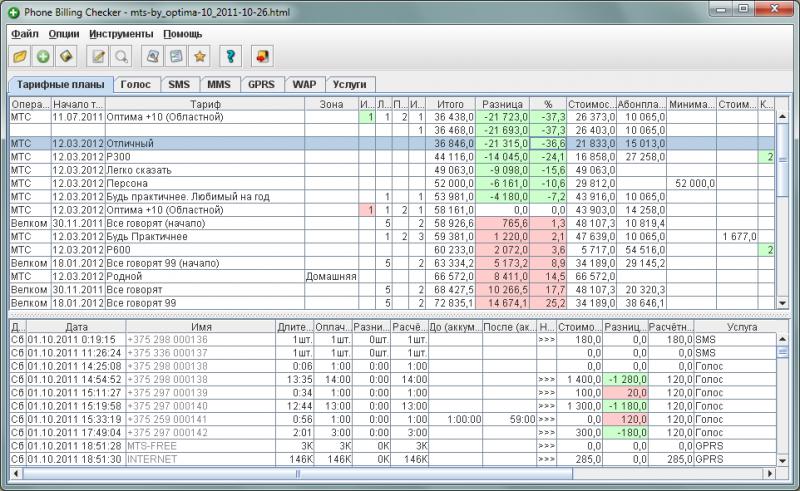800x491 pixels.
Task: Select call to +375 298 000136
Action: (393, 339)
